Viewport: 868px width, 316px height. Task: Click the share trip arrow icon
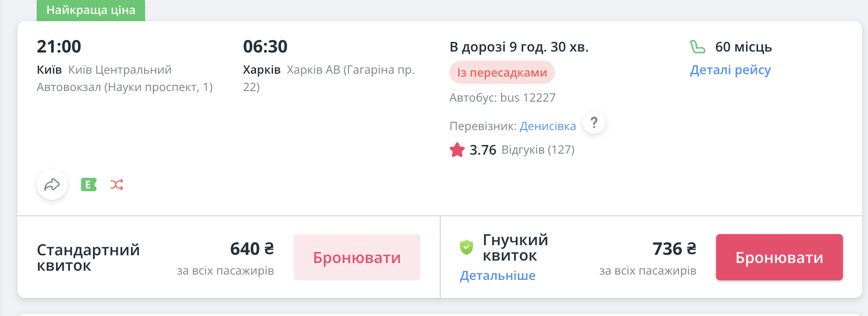click(52, 184)
